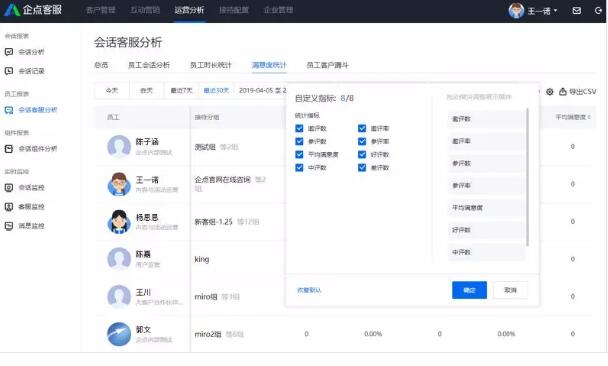
Task: Click the logout power icon in header
Action: pos(598,11)
